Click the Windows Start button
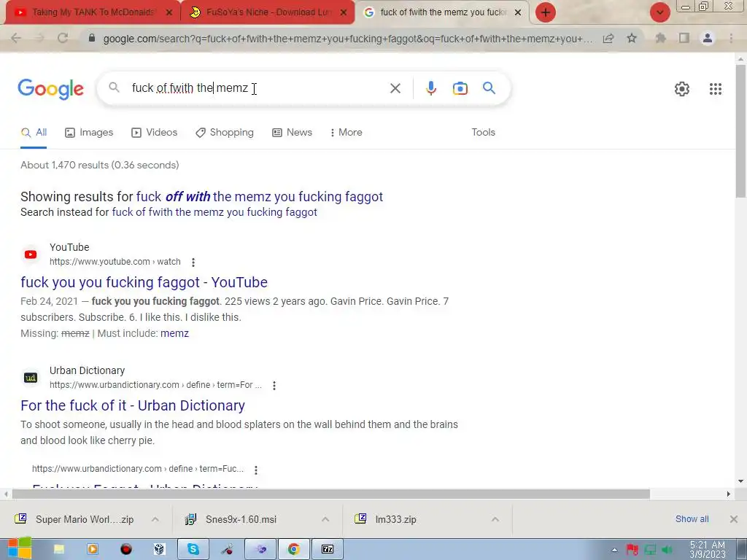The height and width of the screenshot is (560, 747). [x=18, y=548]
